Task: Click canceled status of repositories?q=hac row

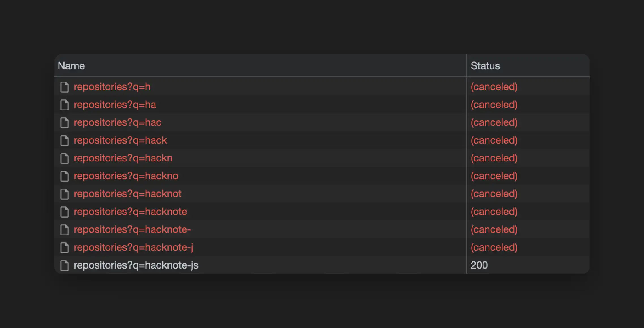Action: (x=494, y=122)
